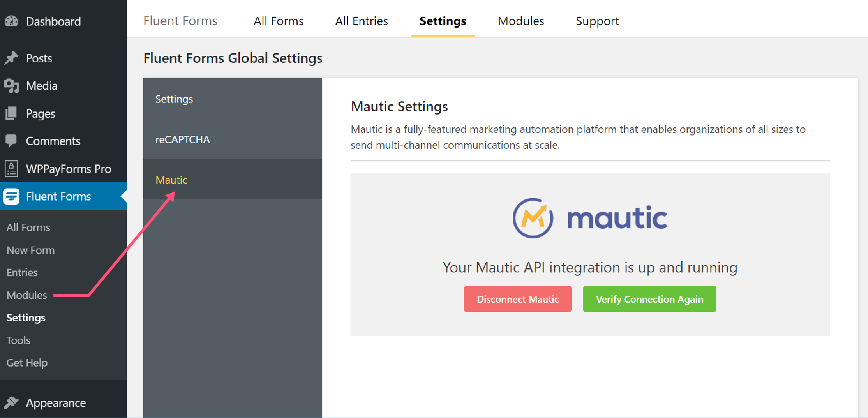Switch to Support top tab
This screenshot has height=418, width=868.
pos(597,21)
